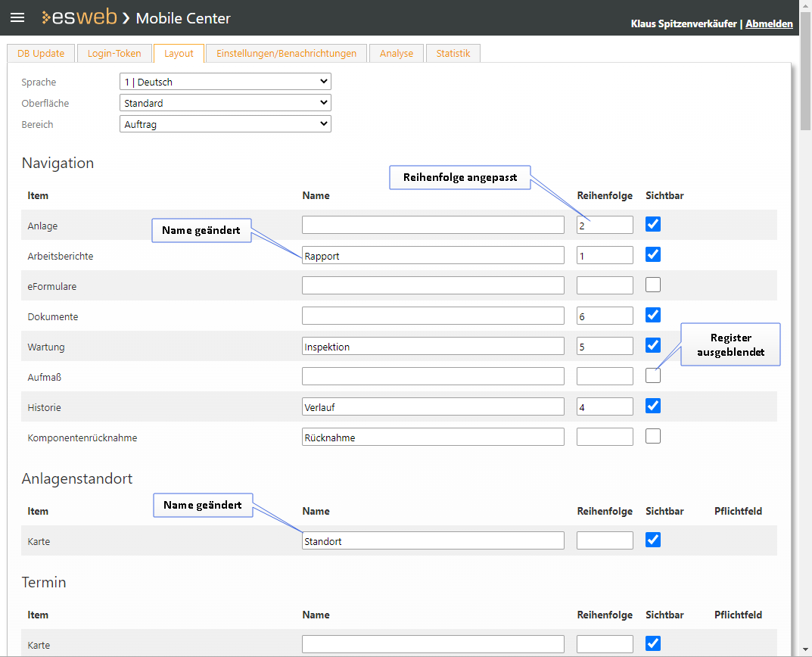812x657 pixels.
Task: Click the Arbeitsberichte item label
Action: pos(60,256)
